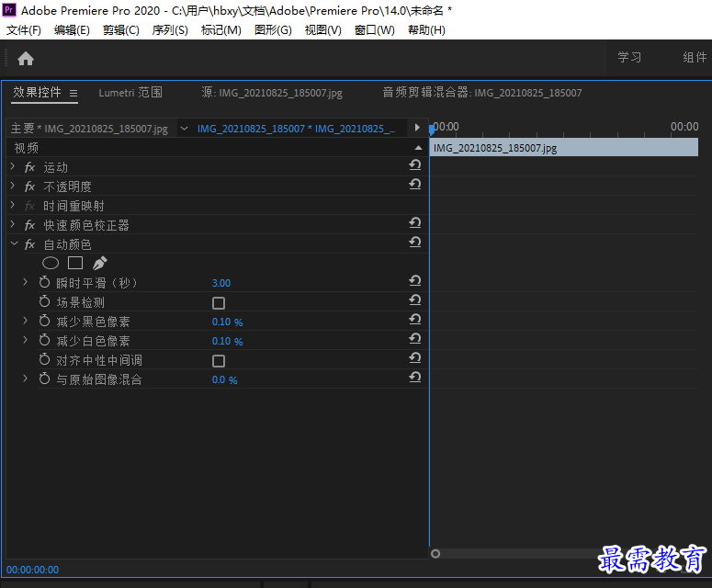Expand the 运动 effect

coord(13,166)
